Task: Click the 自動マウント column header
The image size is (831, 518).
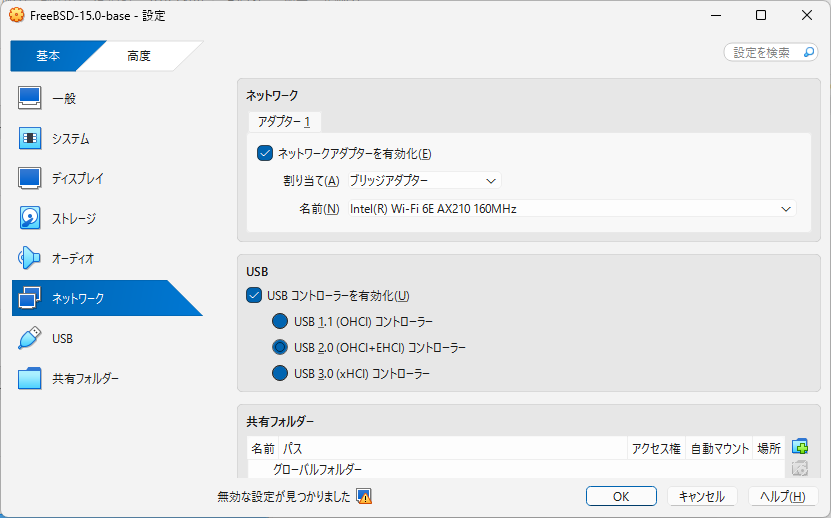Action: (719, 449)
